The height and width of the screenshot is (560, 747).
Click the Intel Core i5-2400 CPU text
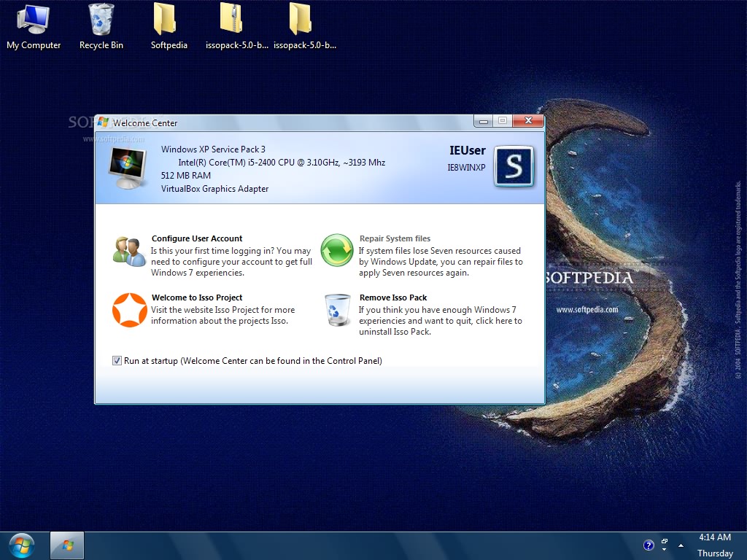point(282,163)
